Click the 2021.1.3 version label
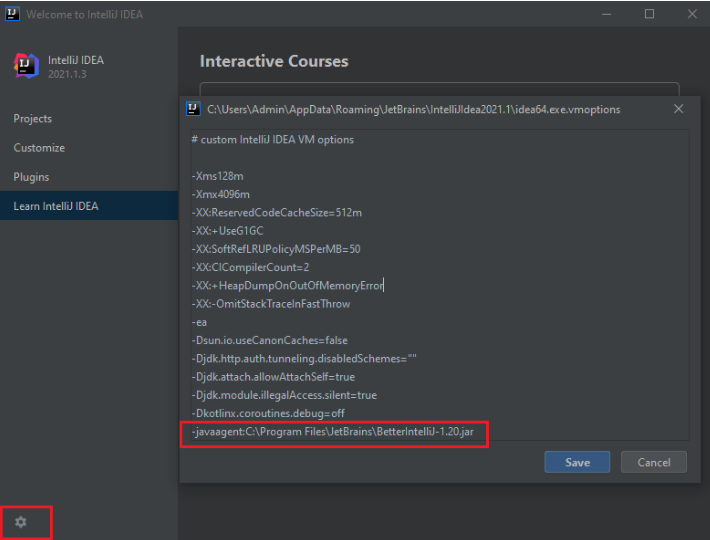 click(67, 74)
